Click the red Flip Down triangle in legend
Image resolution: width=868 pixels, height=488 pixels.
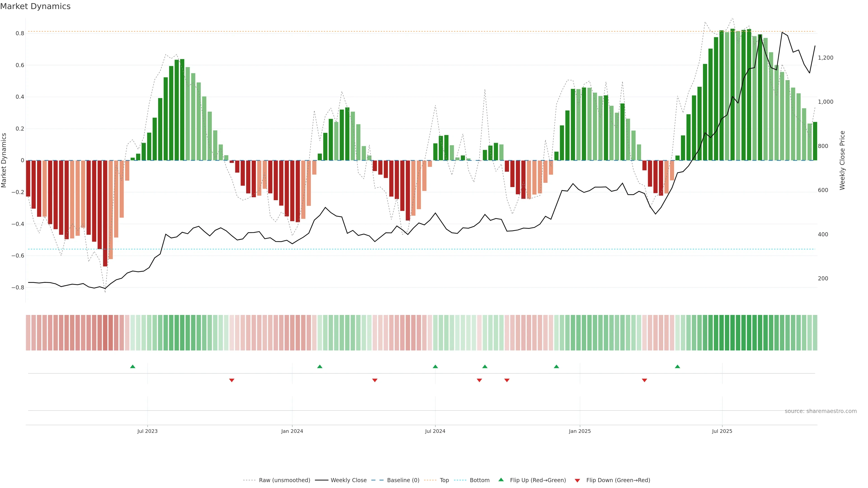click(x=577, y=480)
